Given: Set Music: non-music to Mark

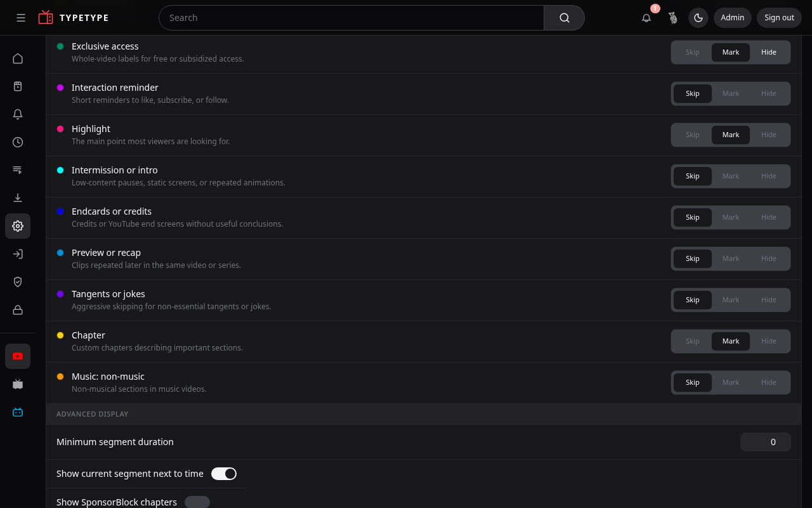Looking at the screenshot, I should (731, 382).
